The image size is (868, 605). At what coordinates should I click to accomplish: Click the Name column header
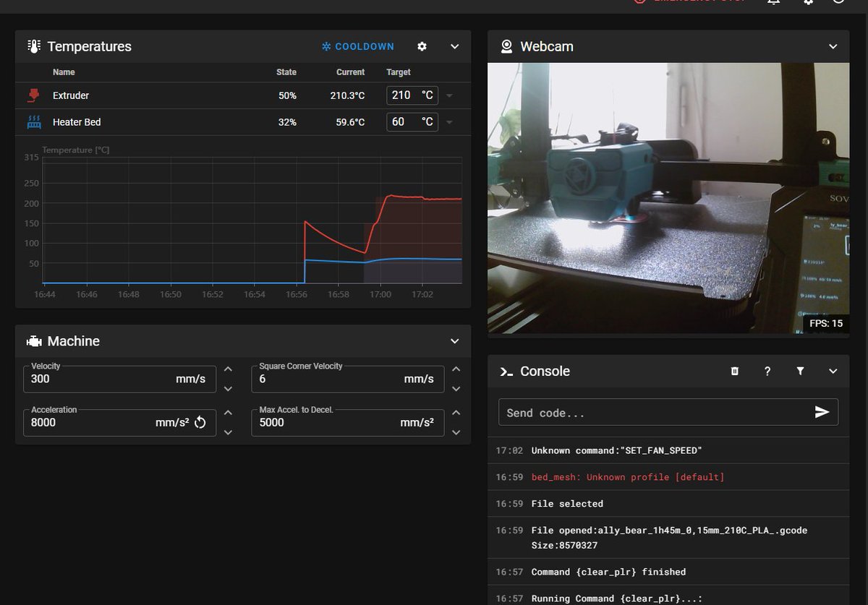[64, 72]
